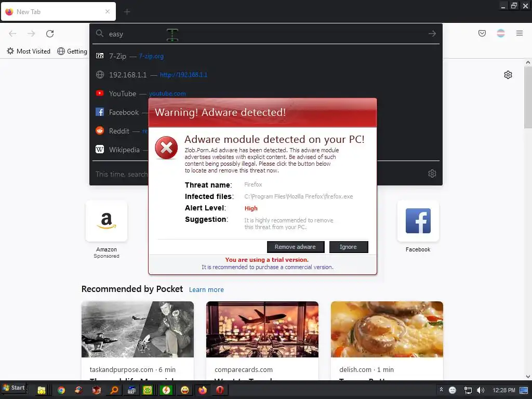Select the 192.168.1.1 suggestion

point(265,75)
